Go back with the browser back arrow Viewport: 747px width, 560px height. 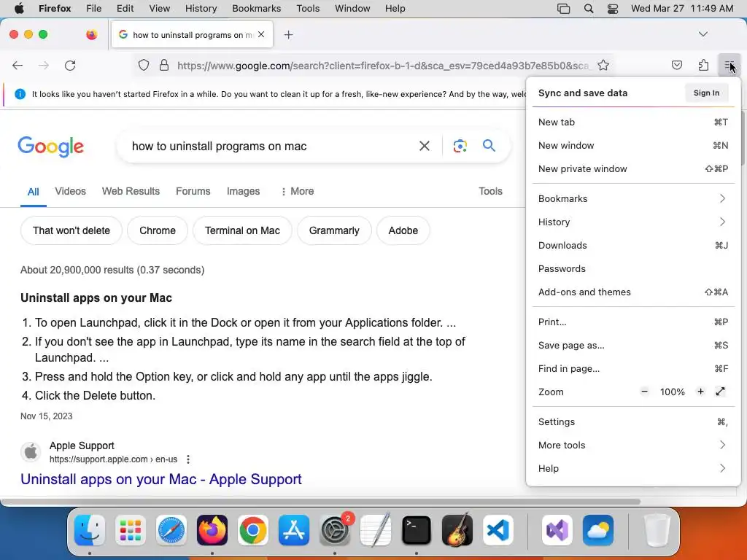[x=18, y=65]
